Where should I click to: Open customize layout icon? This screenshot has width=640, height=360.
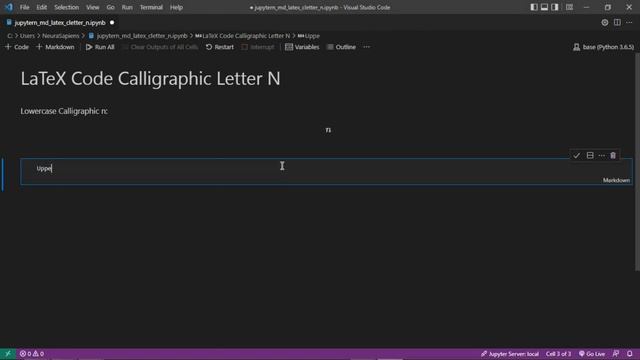point(569,7)
